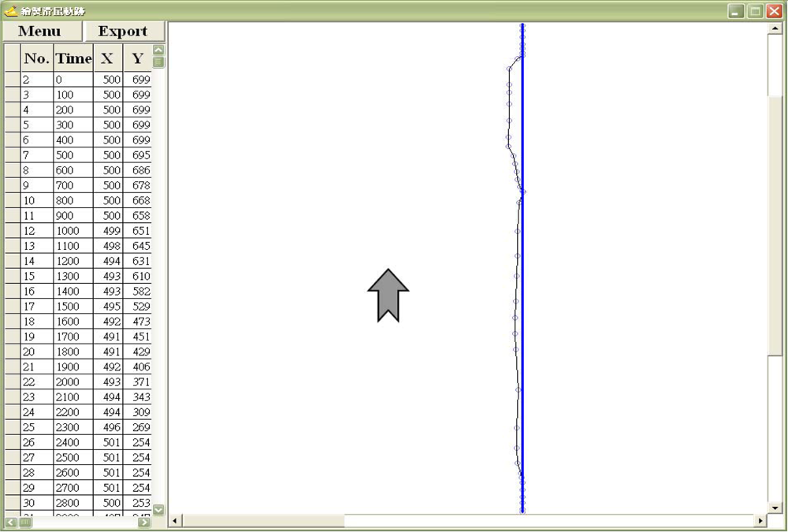The height and width of the screenshot is (532, 788).
Task: Click the table's scroll up arrow
Action: click(x=158, y=50)
